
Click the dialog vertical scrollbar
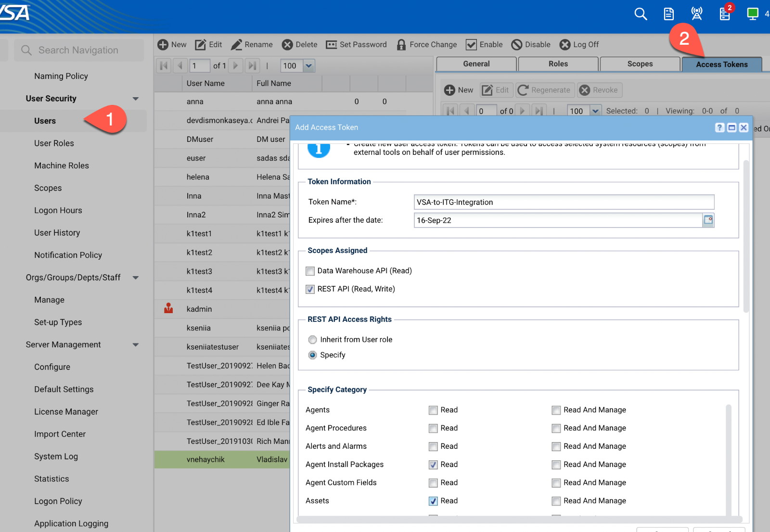tap(746, 236)
